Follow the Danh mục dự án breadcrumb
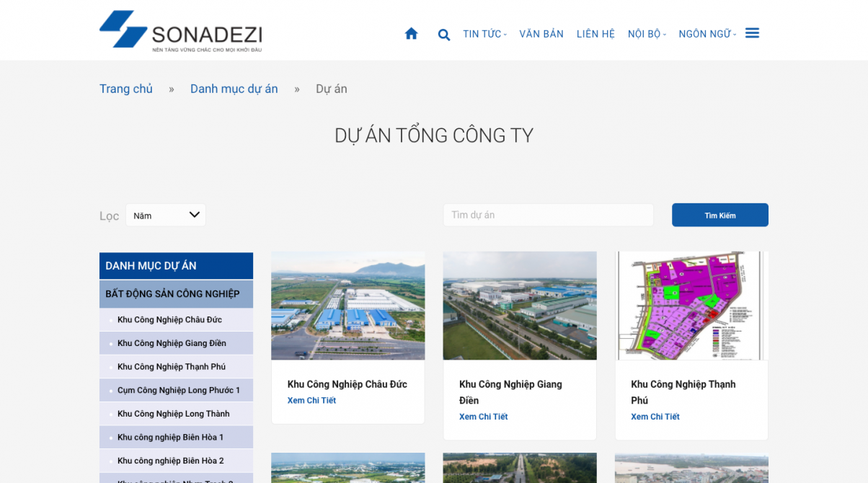868x483 pixels. click(234, 89)
